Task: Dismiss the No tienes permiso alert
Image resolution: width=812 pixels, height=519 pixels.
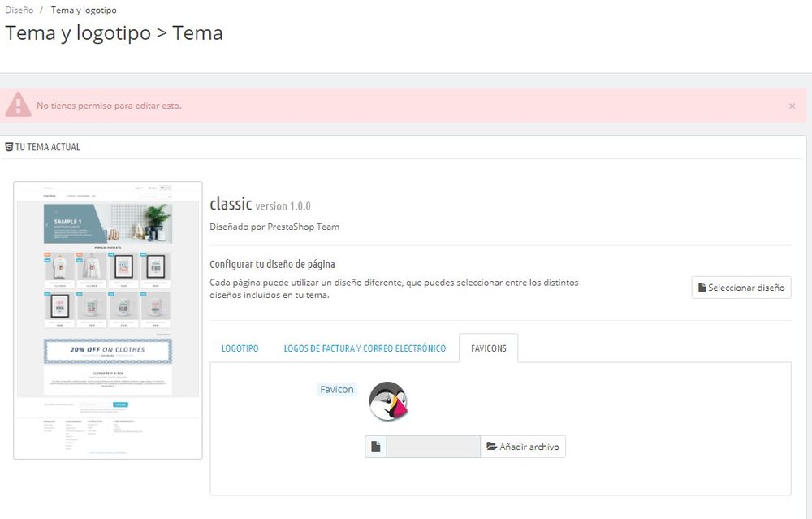Action: pyautogui.click(x=793, y=106)
